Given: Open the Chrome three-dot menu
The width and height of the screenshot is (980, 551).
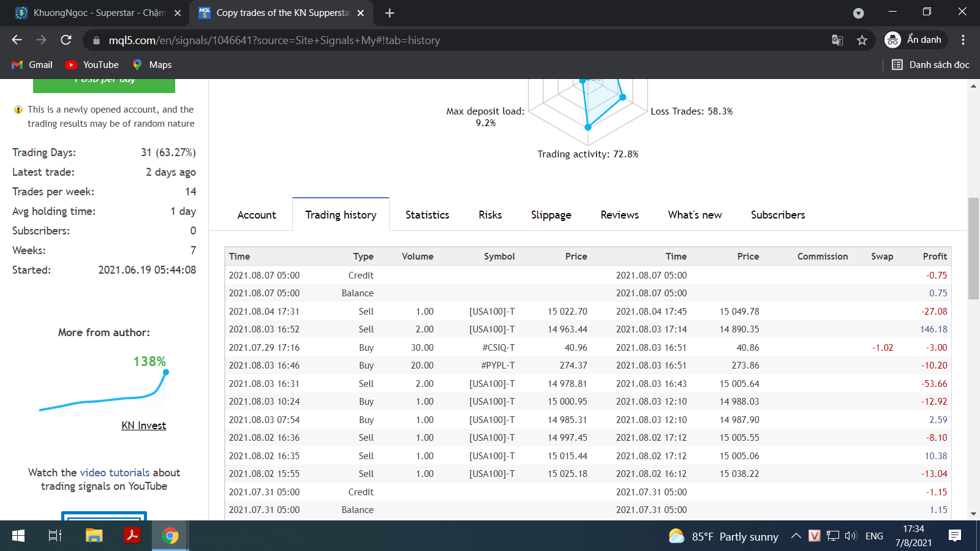Looking at the screenshot, I should point(963,40).
